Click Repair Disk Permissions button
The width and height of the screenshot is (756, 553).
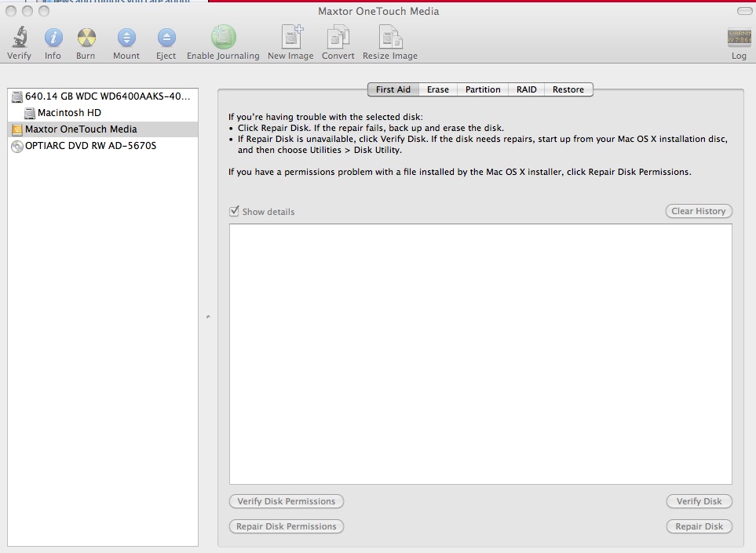[287, 526]
